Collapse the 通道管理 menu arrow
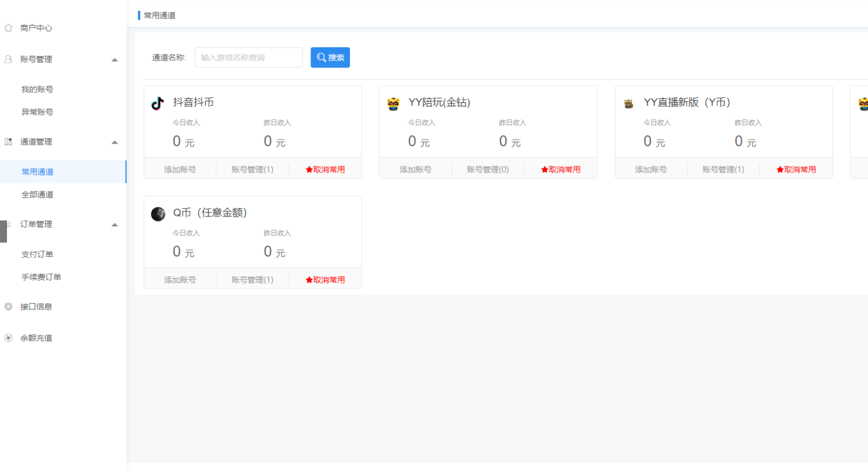The image size is (868, 470). pos(115,142)
